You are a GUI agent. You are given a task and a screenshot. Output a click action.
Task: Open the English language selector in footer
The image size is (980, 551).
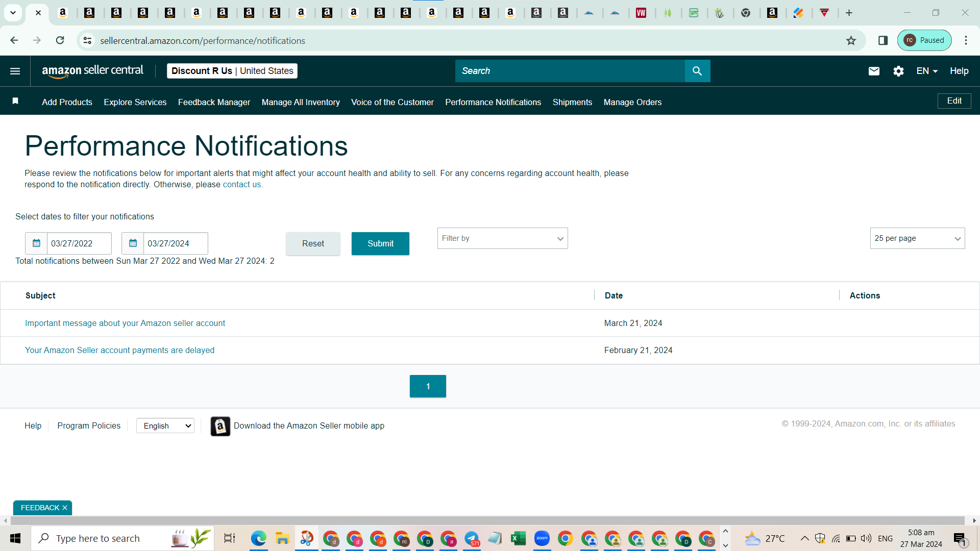pyautogui.click(x=165, y=426)
